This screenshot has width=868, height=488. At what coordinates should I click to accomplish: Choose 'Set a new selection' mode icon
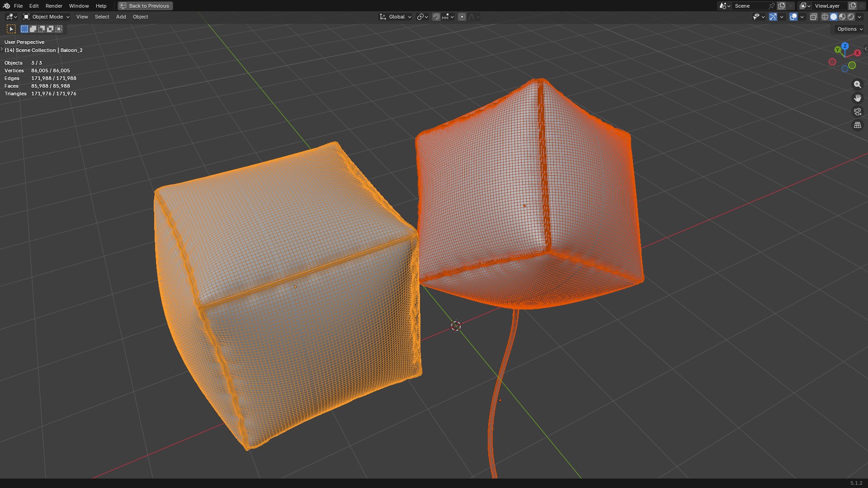[x=24, y=29]
